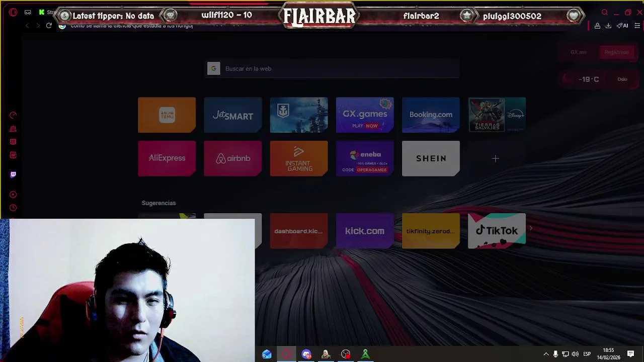Image resolution: width=644 pixels, height=362 pixels.
Task: Open the Easy Setup sliders icon
Action: click(637, 26)
